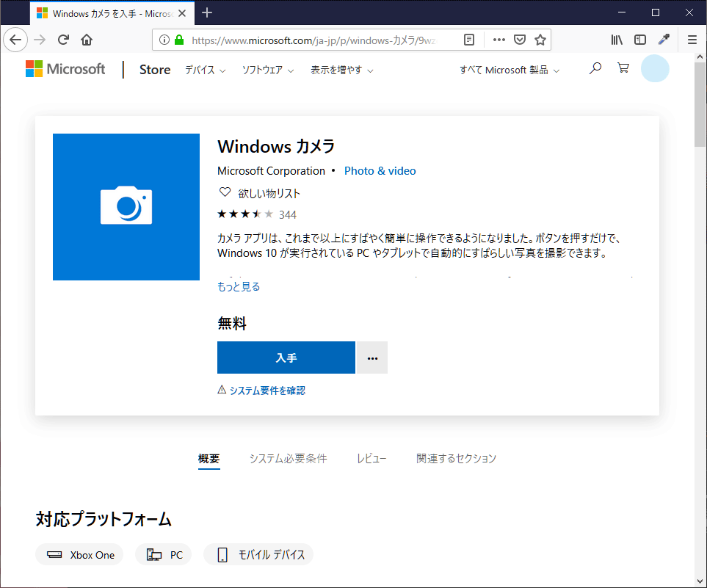This screenshot has width=707, height=588.
Task: Go back to previous page in Firefox
Action: click(x=15, y=40)
